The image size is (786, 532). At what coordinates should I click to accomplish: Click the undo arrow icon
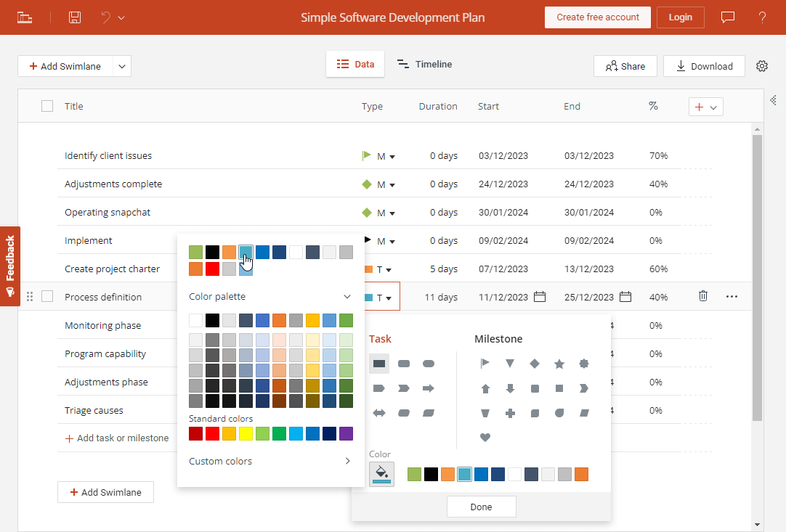point(106,17)
